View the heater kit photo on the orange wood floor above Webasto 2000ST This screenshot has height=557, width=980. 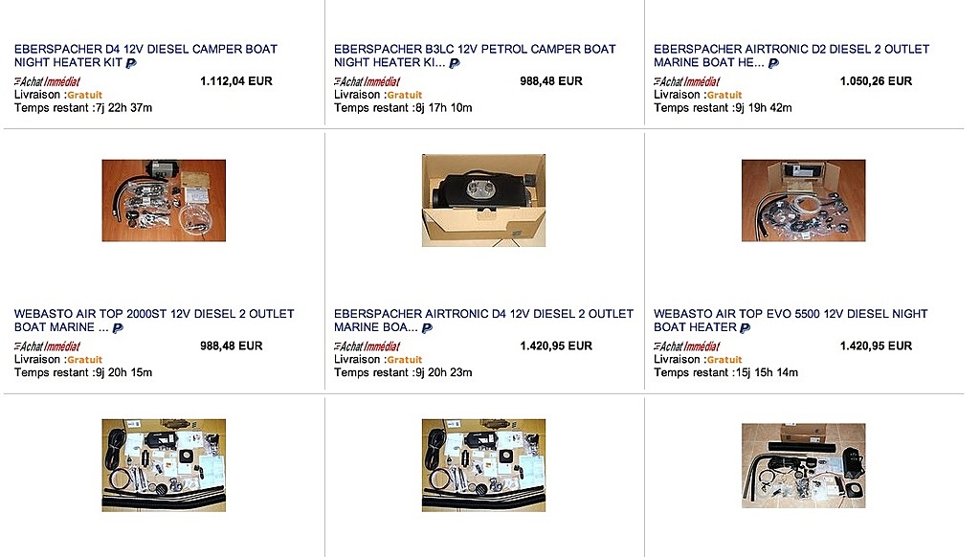(x=164, y=200)
